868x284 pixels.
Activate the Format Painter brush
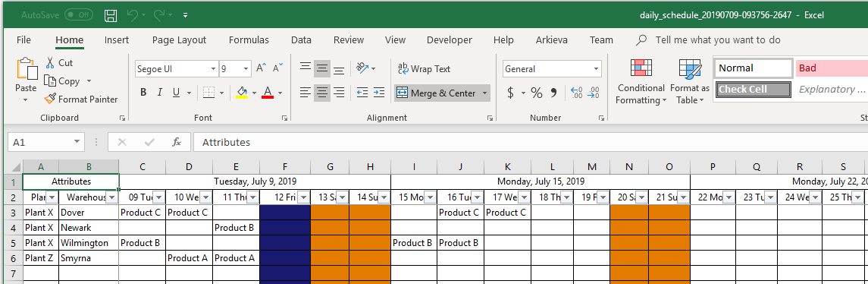50,99
